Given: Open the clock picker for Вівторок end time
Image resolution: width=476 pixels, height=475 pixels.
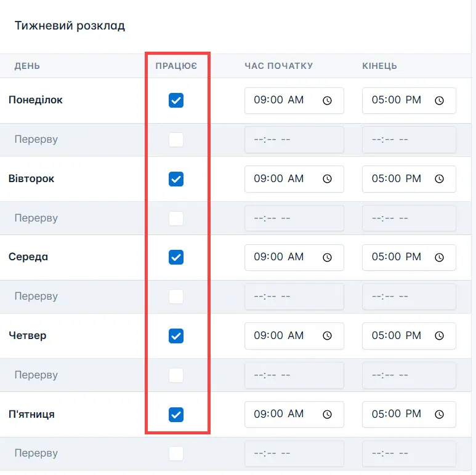Looking at the screenshot, I should (439, 179).
